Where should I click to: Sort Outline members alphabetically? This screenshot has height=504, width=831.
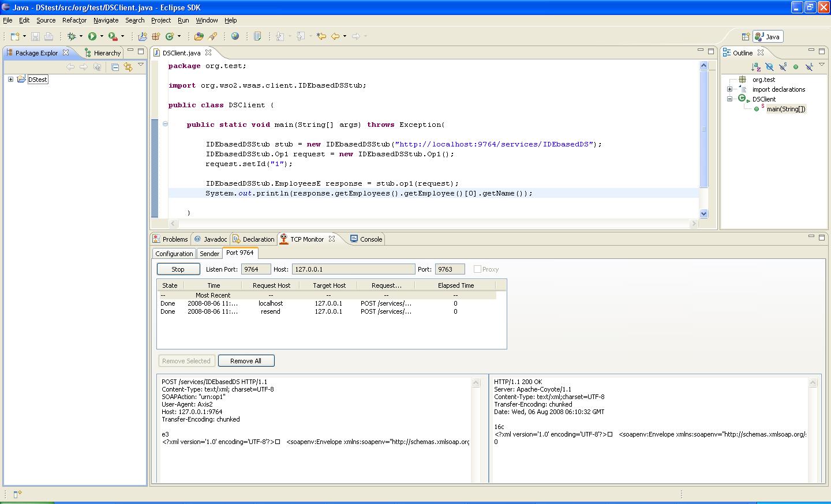point(756,67)
